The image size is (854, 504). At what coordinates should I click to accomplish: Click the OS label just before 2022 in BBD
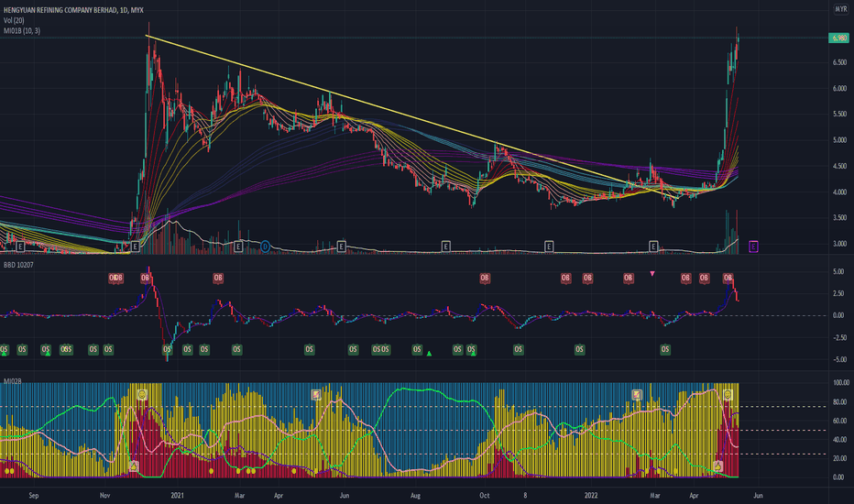coord(579,349)
